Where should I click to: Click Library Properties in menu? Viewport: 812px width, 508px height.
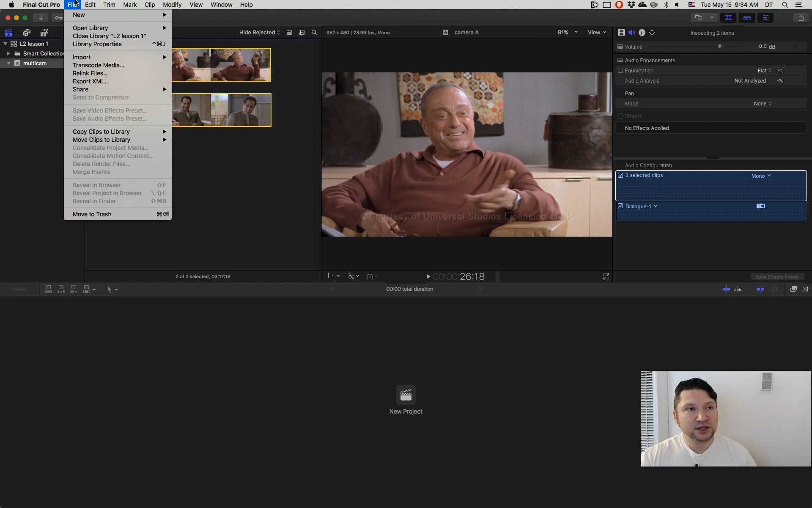point(97,44)
